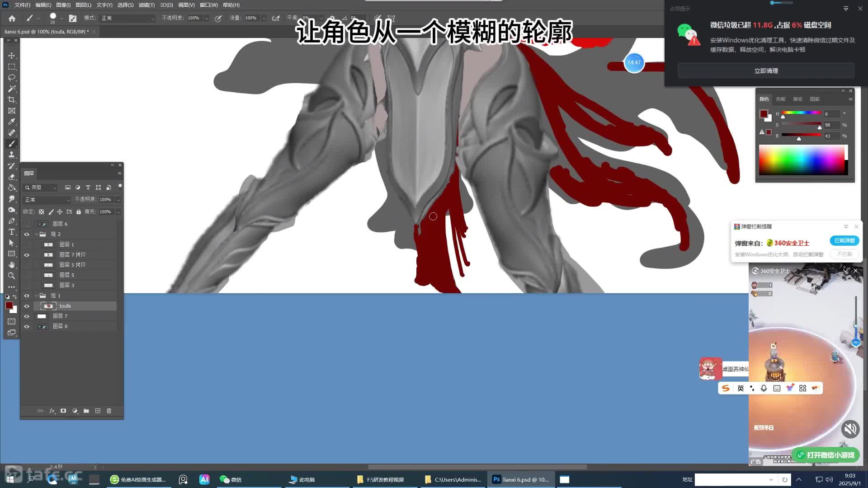Screen dimensions: 868x488
Task: Select the Zoom tool in toolbar
Action: tap(12, 276)
